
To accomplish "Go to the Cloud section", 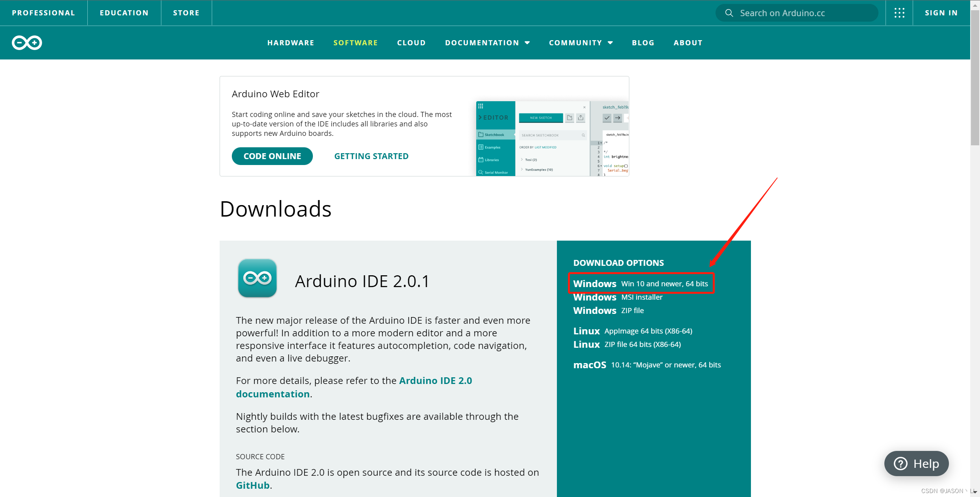I will click(411, 43).
